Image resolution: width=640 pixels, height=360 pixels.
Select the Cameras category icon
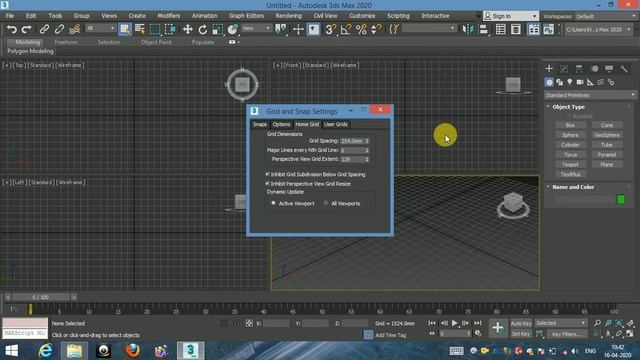click(x=580, y=82)
